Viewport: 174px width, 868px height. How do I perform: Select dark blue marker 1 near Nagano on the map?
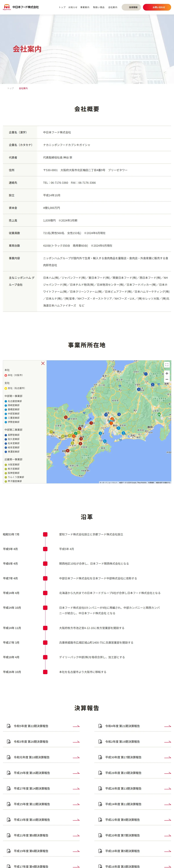(x=146, y=374)
